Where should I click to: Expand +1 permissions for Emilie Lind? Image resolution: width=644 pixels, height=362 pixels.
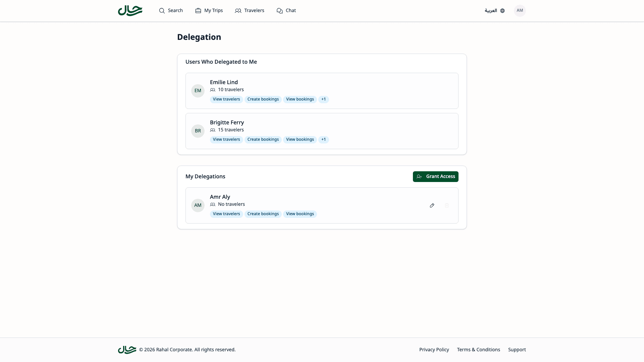pyautogui.click(x=323, y=100)
